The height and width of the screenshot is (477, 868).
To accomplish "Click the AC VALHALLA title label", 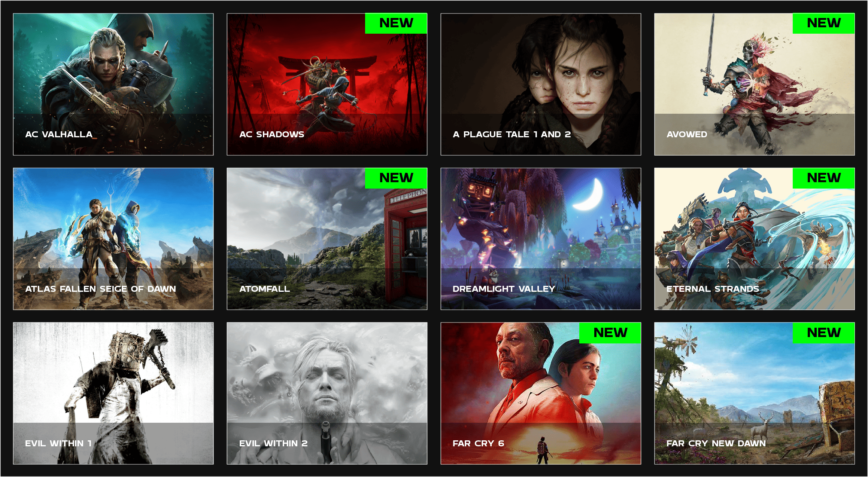I will click(59, 134).
